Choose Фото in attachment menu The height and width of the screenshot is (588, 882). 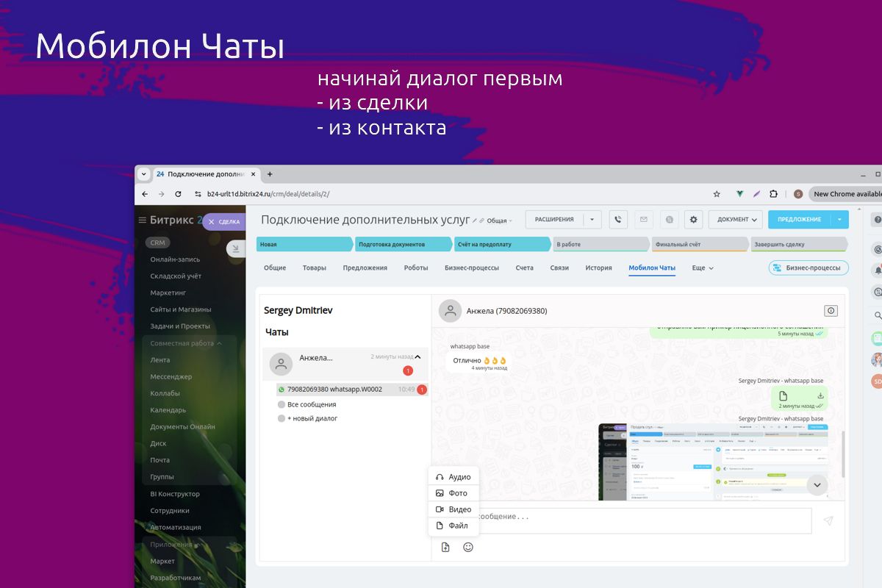(453, 493)
